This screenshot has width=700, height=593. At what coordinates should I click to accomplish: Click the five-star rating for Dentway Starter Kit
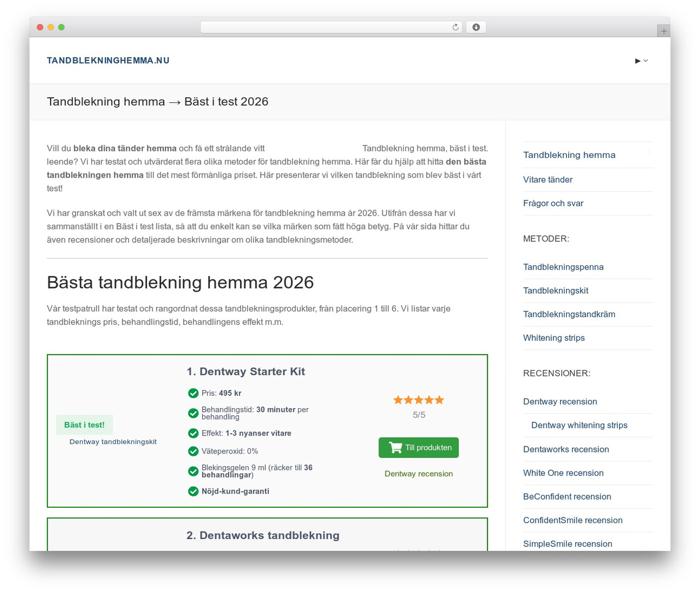419,400
